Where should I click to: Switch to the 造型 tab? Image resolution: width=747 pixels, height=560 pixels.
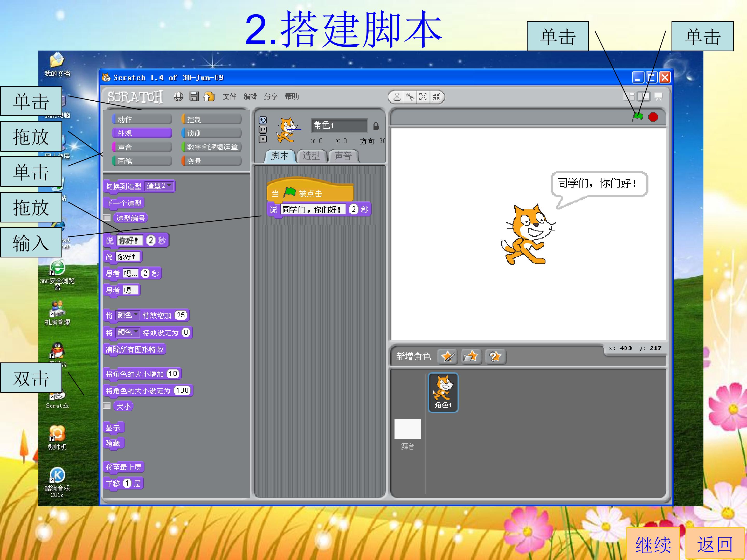click(x=311, y=156)
